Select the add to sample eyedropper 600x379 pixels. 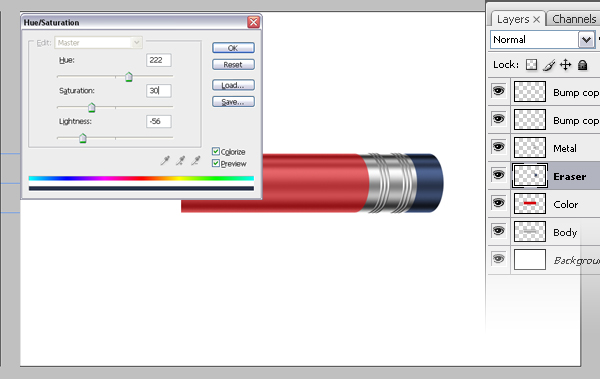click(180, 161)
